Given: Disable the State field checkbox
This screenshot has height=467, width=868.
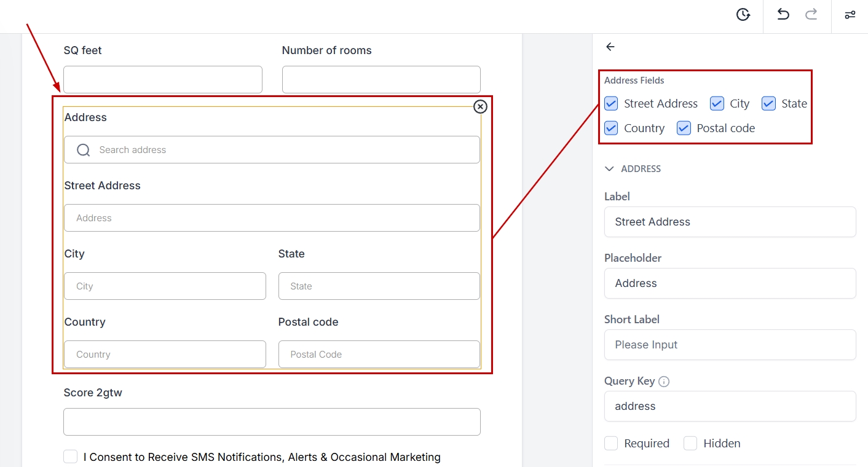Looking at the screenshot, I should [768, 103].
